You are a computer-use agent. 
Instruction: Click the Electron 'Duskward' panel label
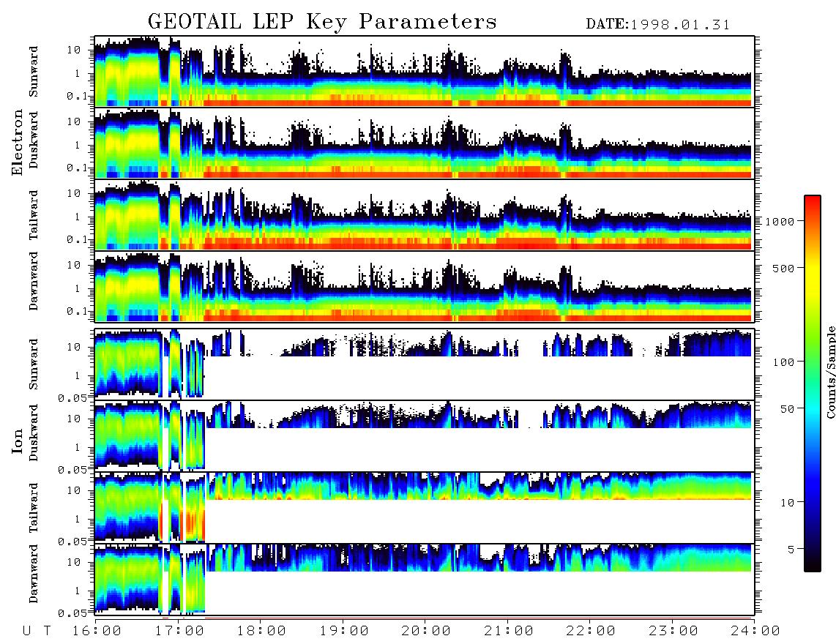click(x=34, y=140)
